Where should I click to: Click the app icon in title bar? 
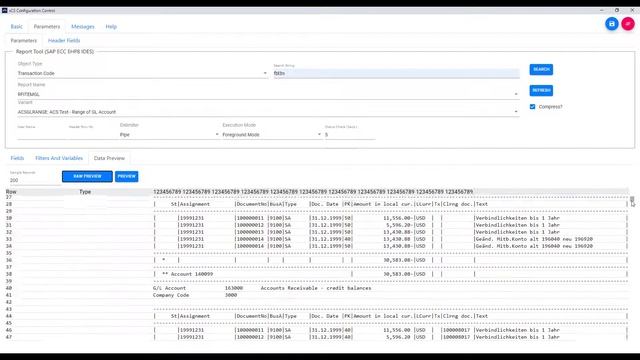pos(4,10)
